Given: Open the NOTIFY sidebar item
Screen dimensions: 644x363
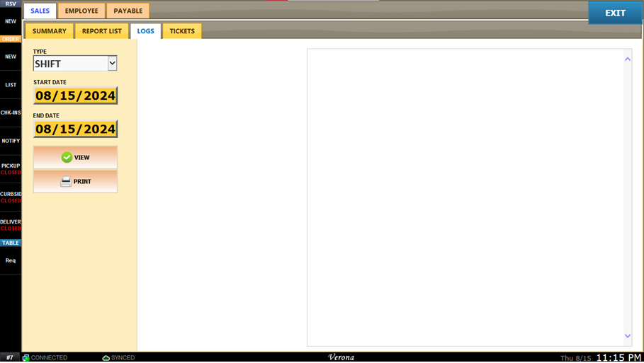Looking at the screenshot, I should [11, 141].
